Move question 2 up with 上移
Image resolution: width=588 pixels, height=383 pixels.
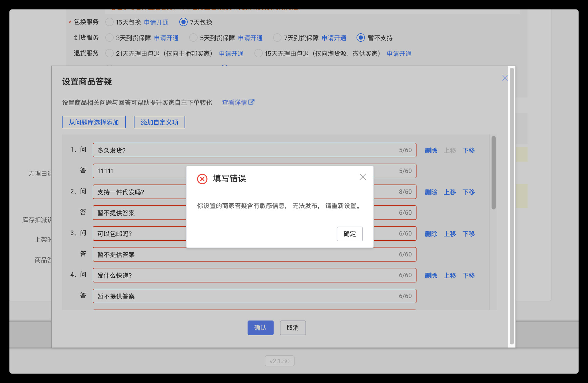coord(450,192)
